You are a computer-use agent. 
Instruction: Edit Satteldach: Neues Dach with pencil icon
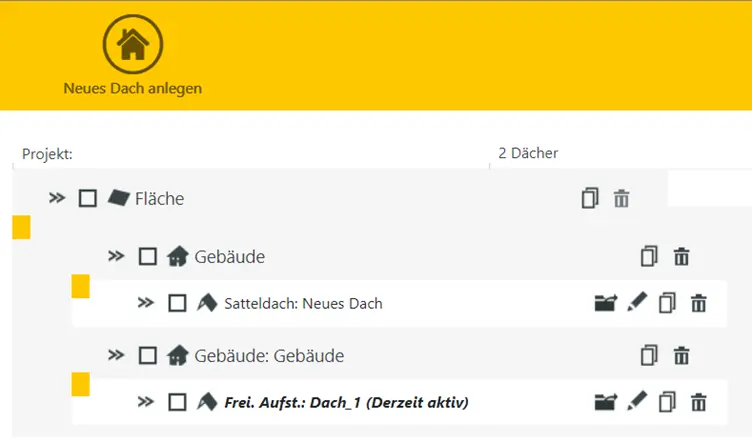(637, 302)
